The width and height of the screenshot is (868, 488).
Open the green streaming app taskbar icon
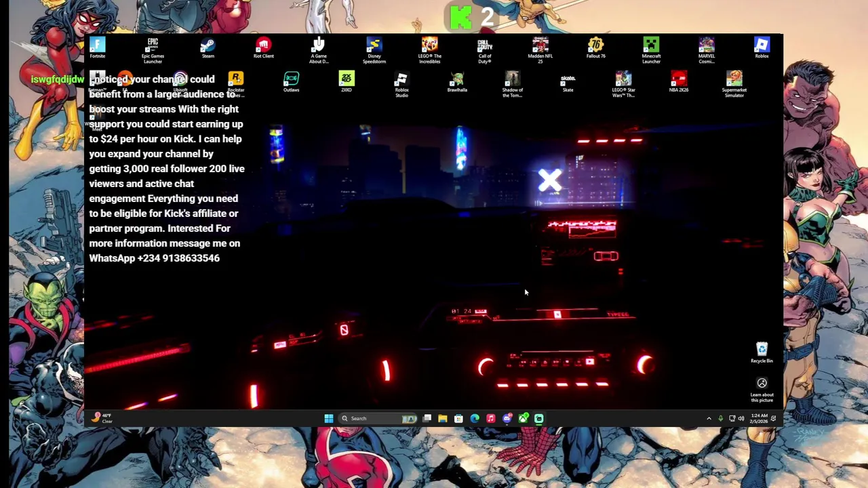click(539, 418)
